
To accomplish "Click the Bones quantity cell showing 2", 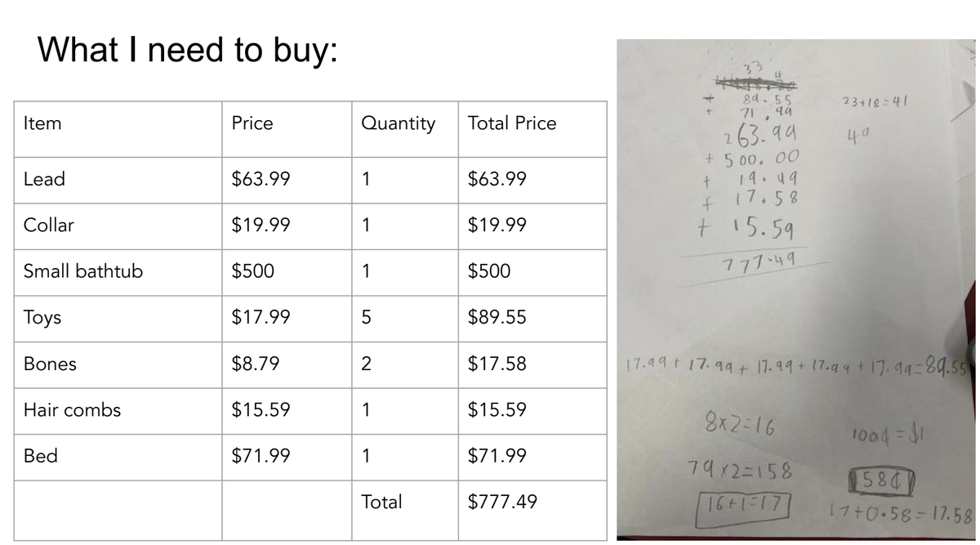I will pos(405,364).
